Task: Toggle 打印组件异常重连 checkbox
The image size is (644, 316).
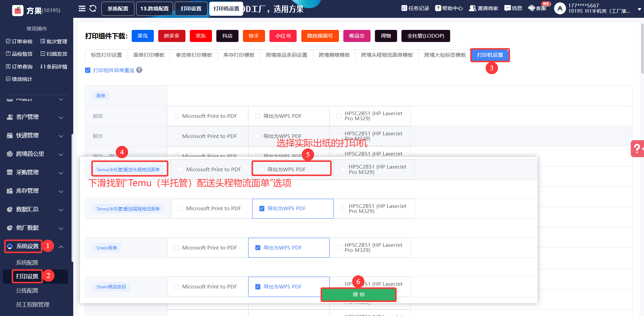Action: tap(88, 70)
